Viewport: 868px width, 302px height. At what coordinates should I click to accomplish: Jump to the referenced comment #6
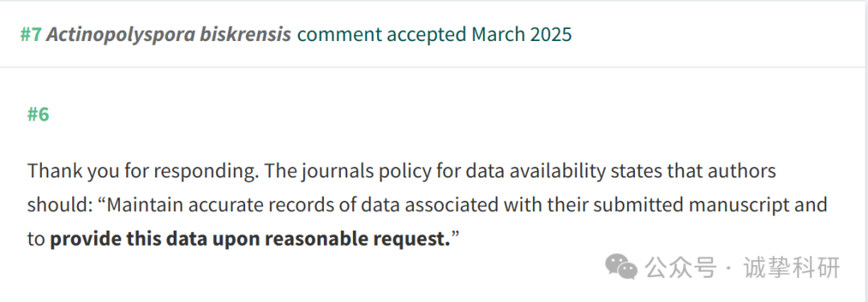coord(39,115)
